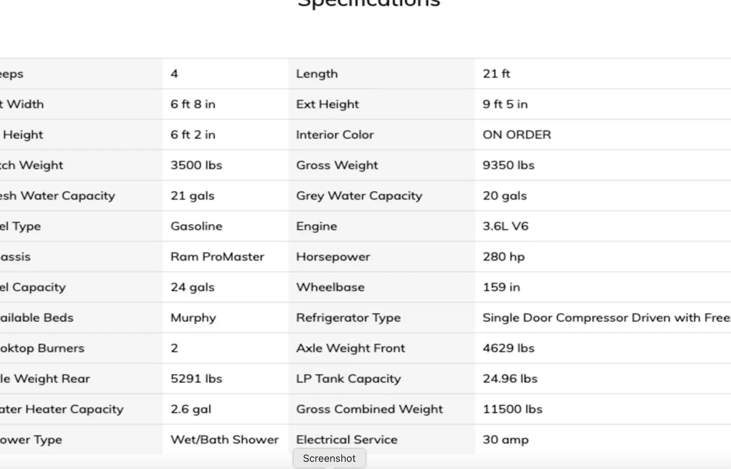Click the Screenshot tooltip label
The height and width of the screenshot is (469, 731).
(329, 458)
